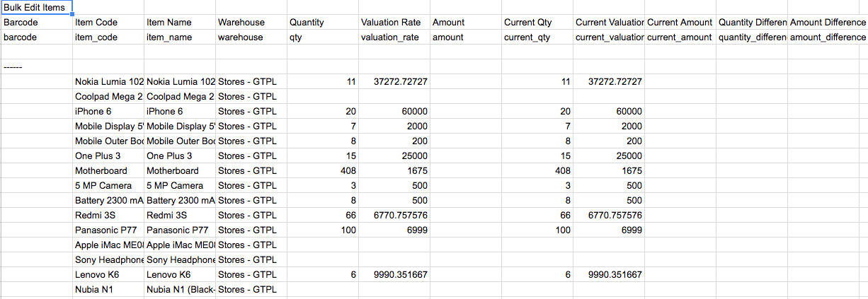The width and height of the screenshot is (868, 299).
Task: Click the Nubia N1 warehouse cell
Action: point(251,290)
